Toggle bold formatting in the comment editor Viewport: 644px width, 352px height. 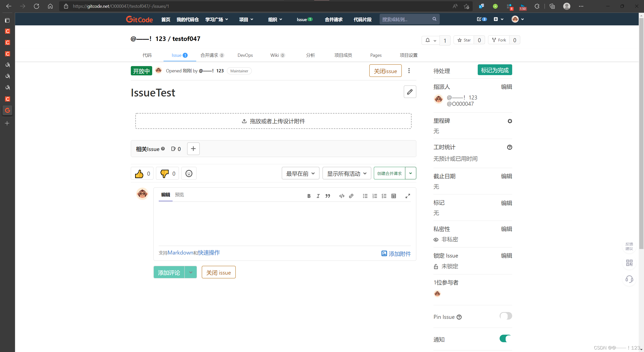pyautogui.click(x=309, y=196)
